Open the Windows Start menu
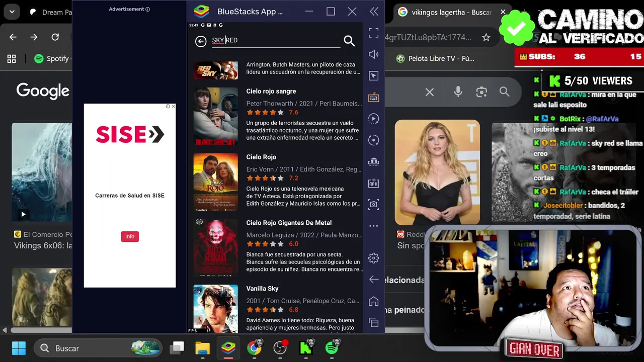This screenshot has height=362, width=644. coord(19,348)
